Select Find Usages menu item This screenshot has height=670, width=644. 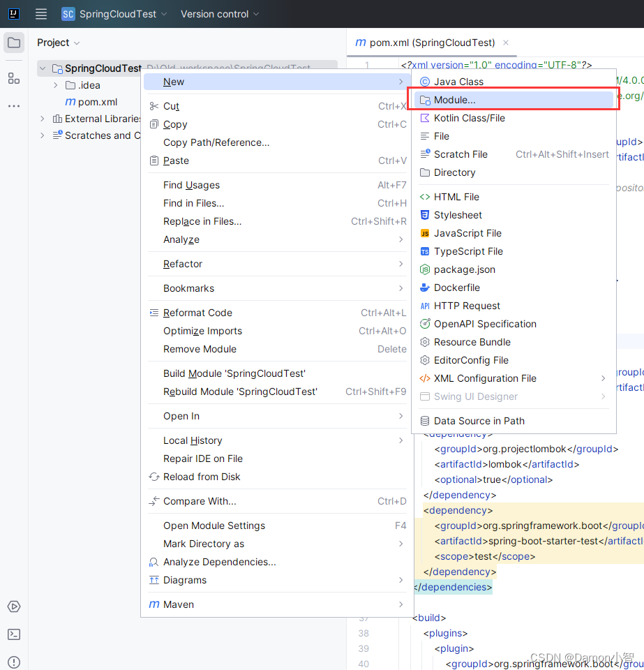coord(277,185)
